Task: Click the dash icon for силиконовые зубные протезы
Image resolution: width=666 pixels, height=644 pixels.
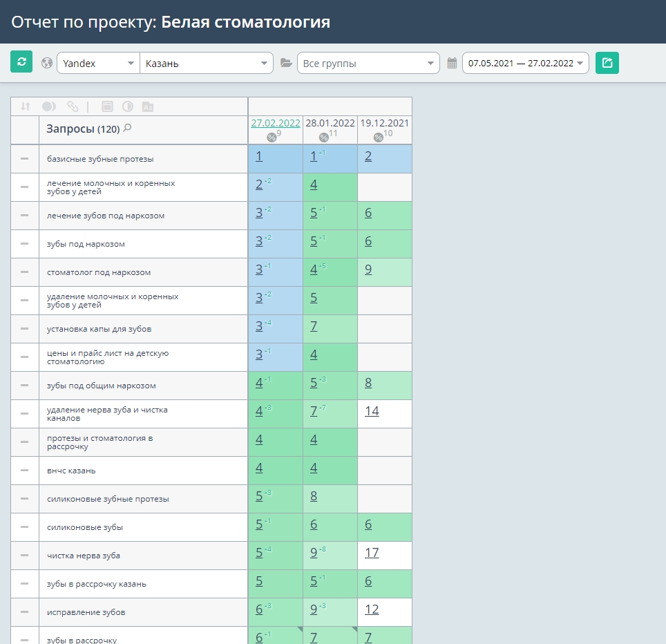Action: 25,499
